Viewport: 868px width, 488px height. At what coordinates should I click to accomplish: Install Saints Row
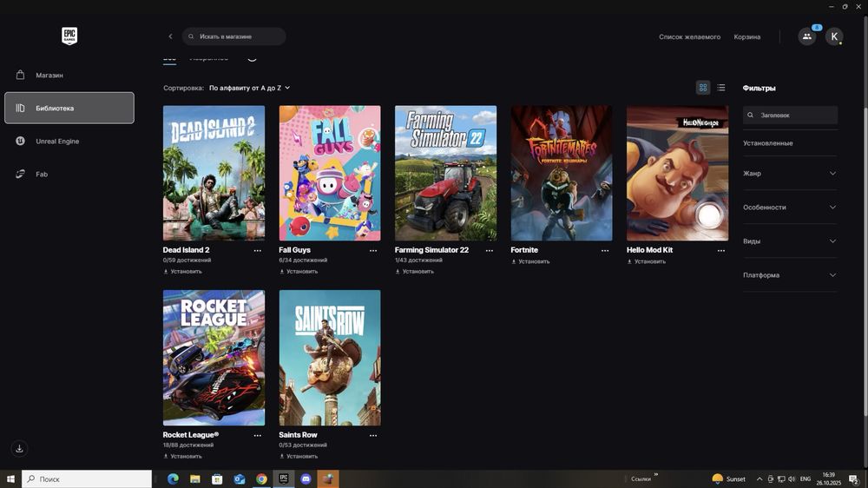(299, 457)
